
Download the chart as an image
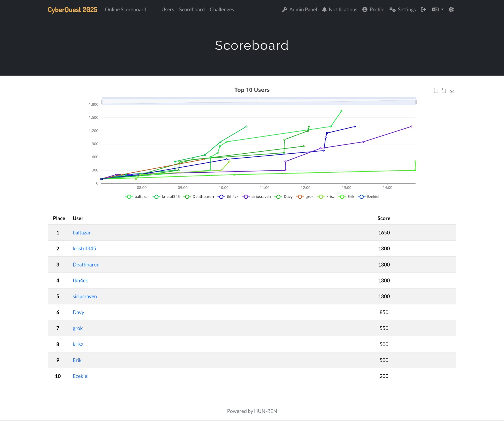click(452, 91)
